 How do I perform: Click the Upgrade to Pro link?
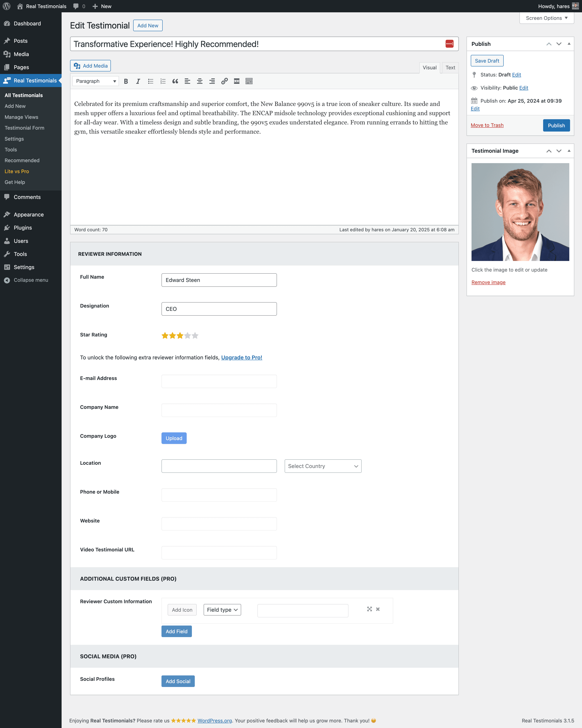coord(242,358)
